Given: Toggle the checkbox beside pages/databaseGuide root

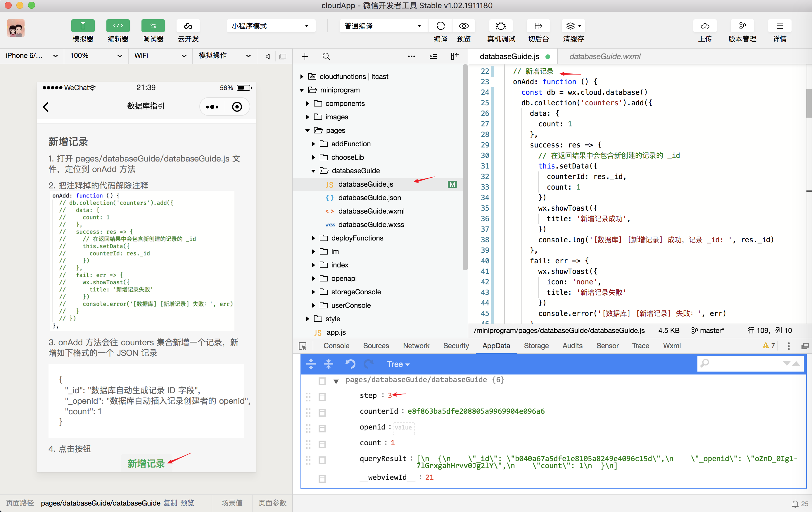Looking at the screenshot, I should tap(322, 381).
